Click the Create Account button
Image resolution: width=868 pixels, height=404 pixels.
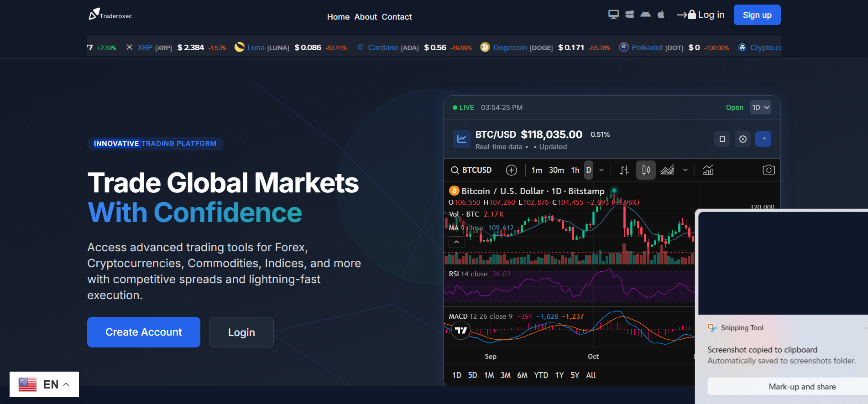click(x=144, y=332)
